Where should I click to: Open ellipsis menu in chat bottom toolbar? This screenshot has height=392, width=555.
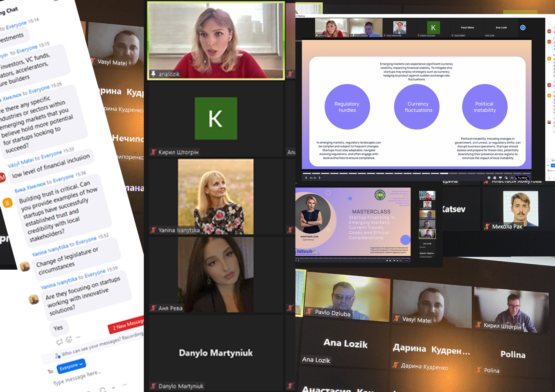125,385
